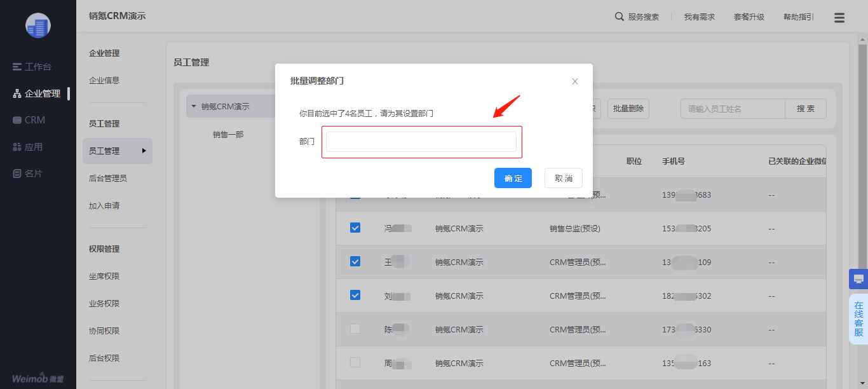Click the 服务搜索 magnifier icon
This screenshot has height=389, width=868.
pos(620,17)
